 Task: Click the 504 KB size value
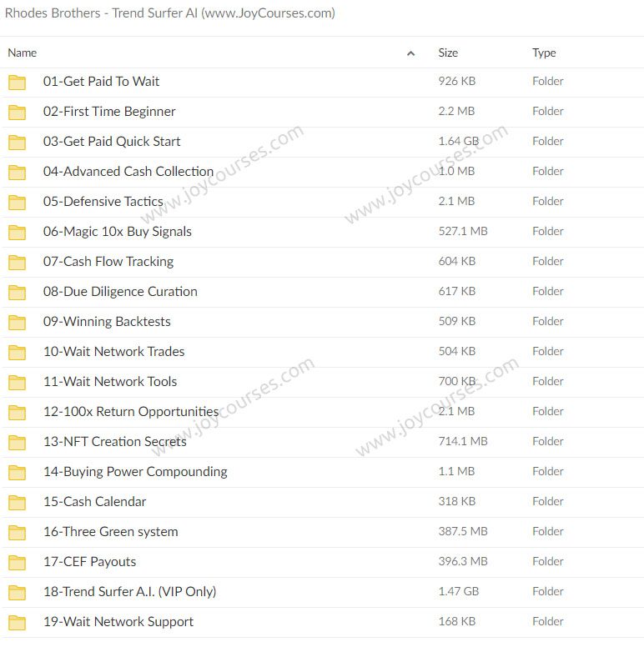(456, 352)
